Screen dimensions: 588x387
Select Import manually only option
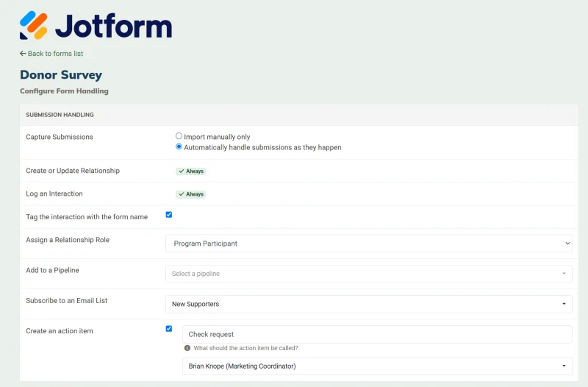(x=179, y=136)
